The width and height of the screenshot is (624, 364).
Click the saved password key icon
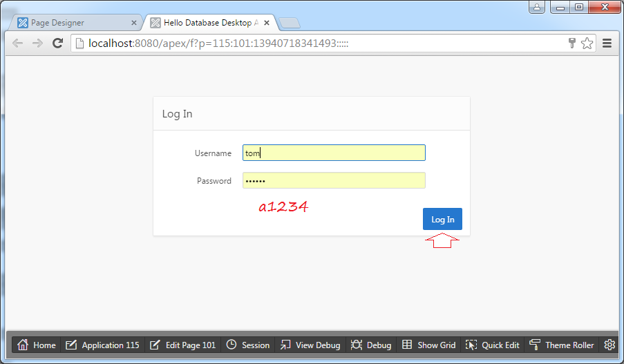[x=572, y=43]
